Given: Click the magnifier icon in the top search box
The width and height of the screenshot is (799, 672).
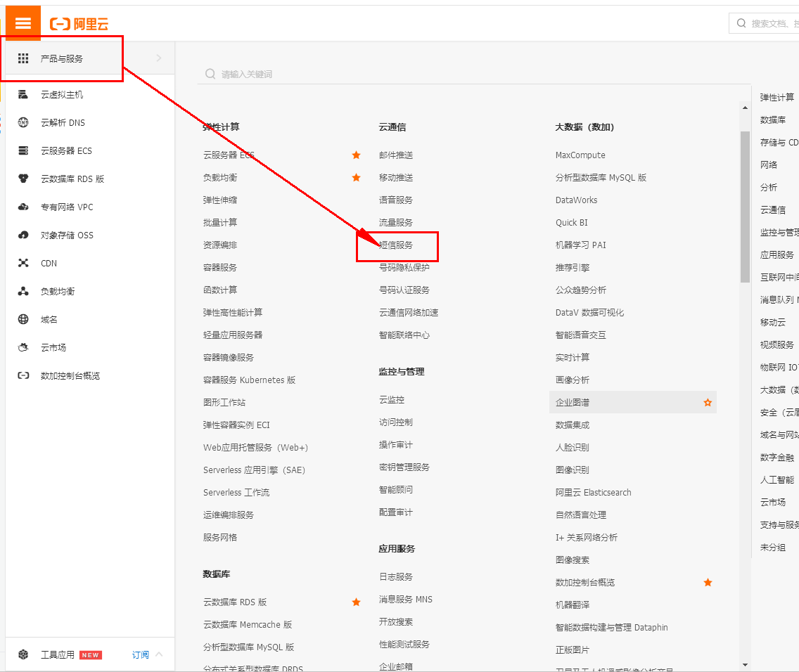Looking at the screenshot, I should pyautogui.click(x=741, y=23).
